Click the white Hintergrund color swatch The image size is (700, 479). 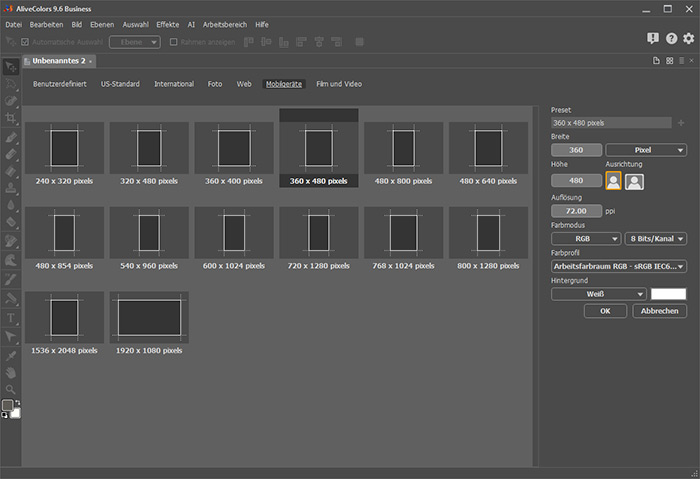668,294
